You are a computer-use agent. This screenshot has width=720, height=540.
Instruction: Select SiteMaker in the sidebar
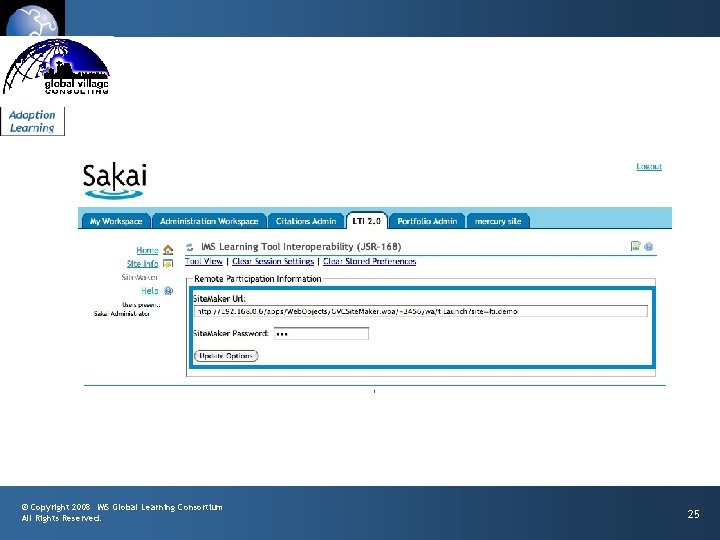(140, 277)
